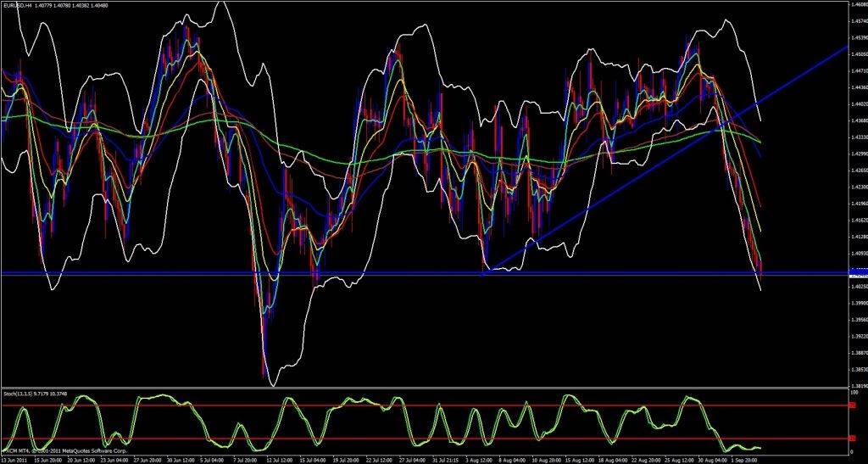Click the '27 Jun 20:00' time label

pos(147,460)
